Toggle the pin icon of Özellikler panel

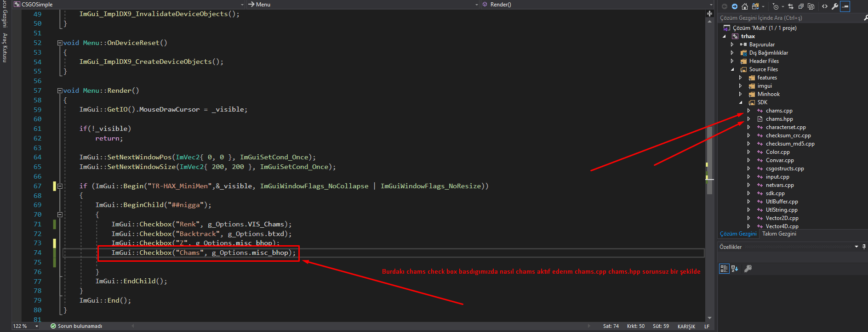[864, 247]
